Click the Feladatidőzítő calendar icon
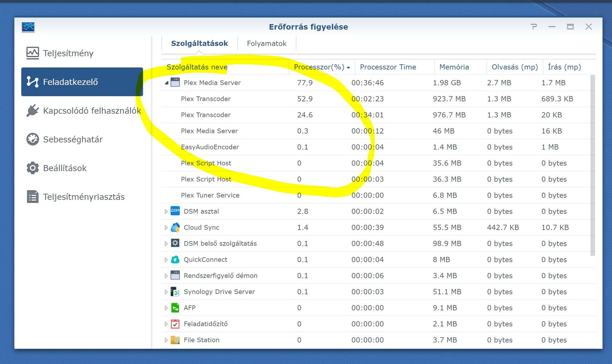 tap(175, 324)
